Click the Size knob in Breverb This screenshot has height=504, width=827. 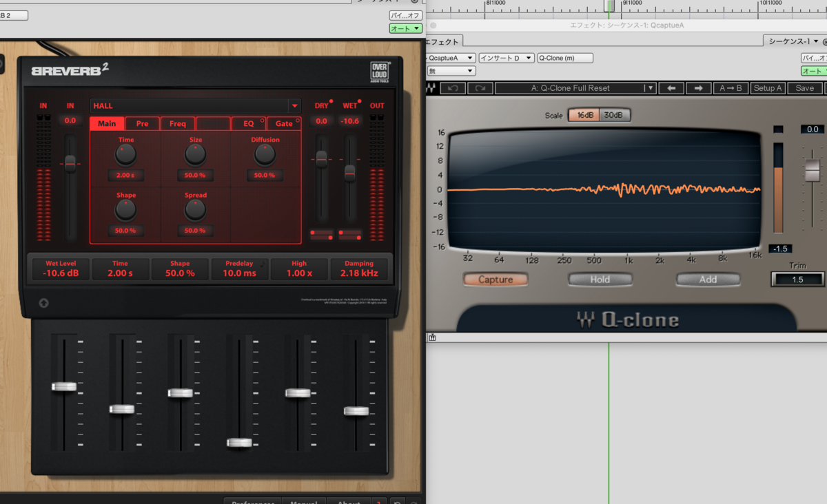click(x=195, y=154)
